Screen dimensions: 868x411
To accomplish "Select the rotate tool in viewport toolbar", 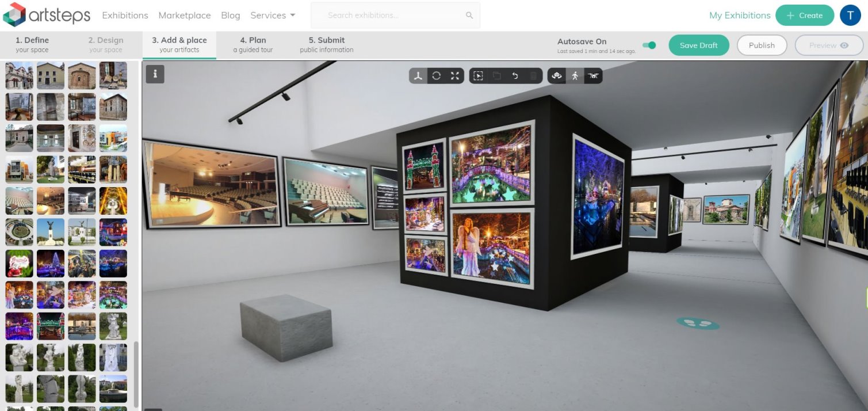I will [437, 76].
